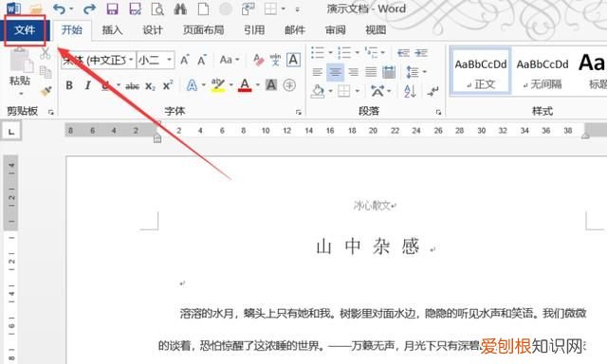Click the scissors Cut icon
This screenshot has height=364, width=607.
click(46, 53)
